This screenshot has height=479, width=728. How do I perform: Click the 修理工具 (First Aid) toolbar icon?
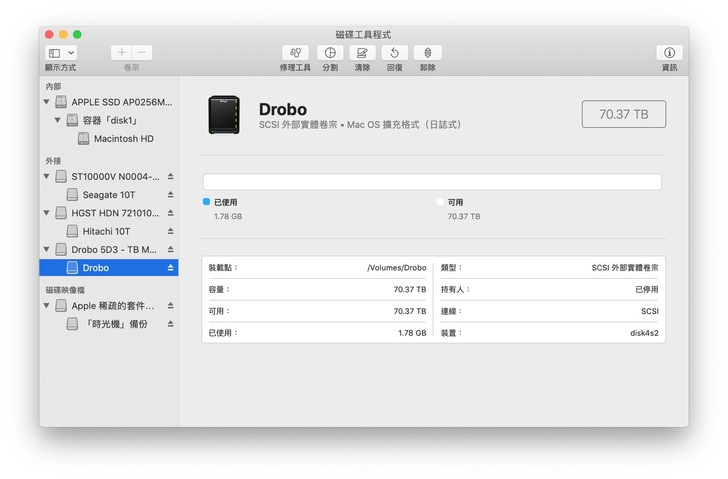pyautogui.click(x=295, y=53)
